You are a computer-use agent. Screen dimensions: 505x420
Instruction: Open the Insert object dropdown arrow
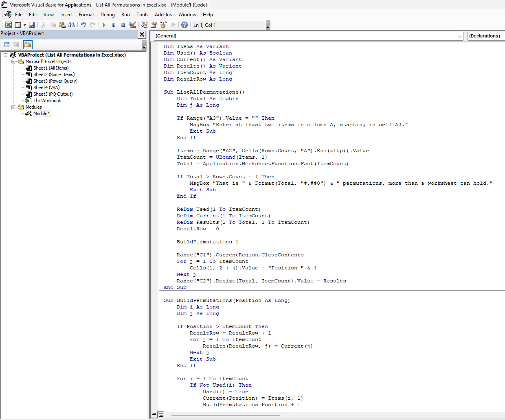click(24, 25)
